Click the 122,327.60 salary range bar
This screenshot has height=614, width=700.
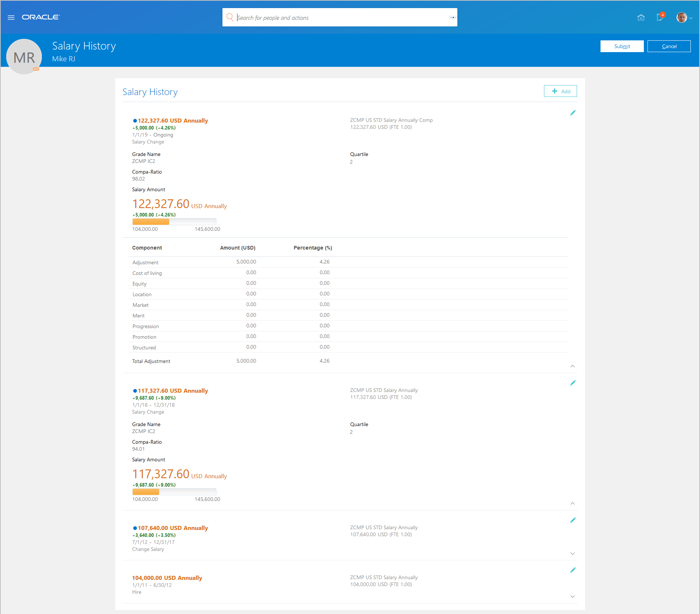pyautogui.click(x=174, y=222)
